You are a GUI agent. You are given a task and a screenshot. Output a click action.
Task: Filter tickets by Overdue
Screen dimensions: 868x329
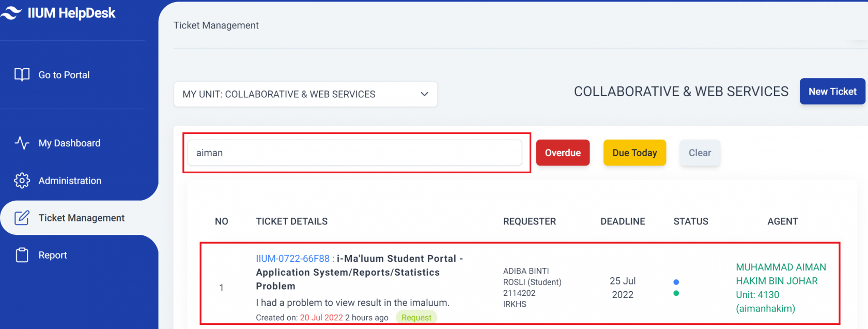pyautogui.click(x=563, y=153)
